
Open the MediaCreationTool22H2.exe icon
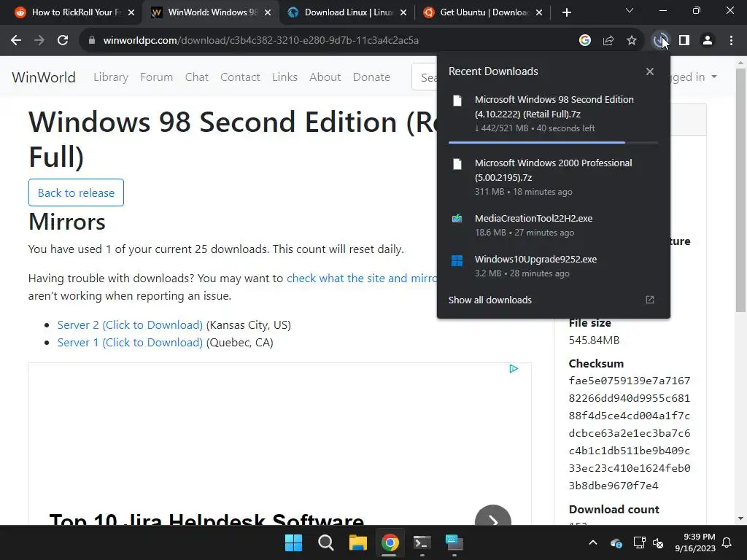click(x=457, y=219)
